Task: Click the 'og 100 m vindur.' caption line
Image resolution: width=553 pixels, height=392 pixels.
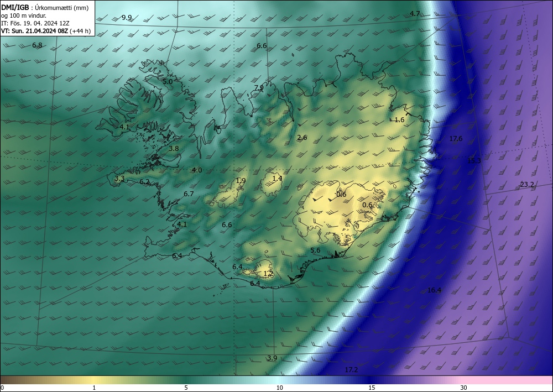Action: pos(24,15)
